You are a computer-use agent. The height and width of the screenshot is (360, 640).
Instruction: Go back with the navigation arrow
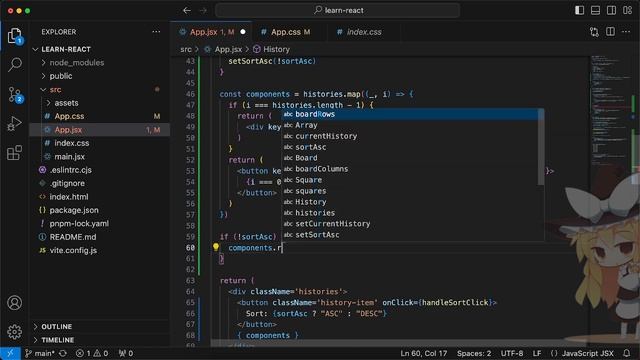187,11
